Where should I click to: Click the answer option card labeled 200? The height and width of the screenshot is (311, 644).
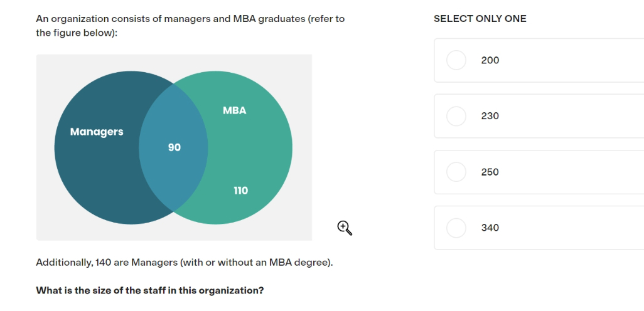coord(539,60)
